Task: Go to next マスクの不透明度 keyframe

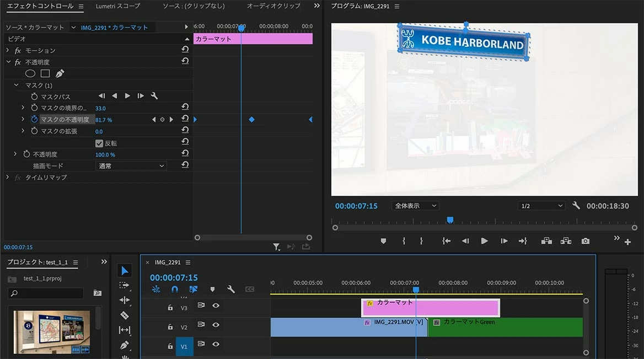Action: [x=171, y=120]
